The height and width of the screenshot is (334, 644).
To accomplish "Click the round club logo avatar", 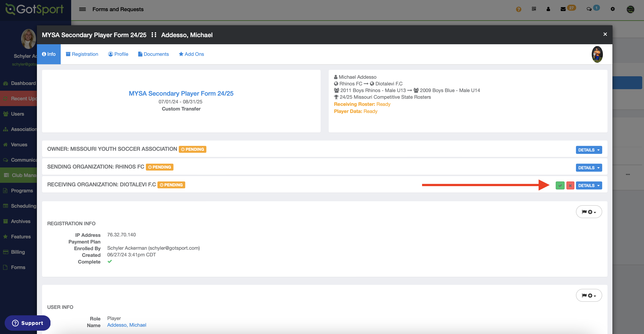I will pyautogui.click(x=630, y=9).
